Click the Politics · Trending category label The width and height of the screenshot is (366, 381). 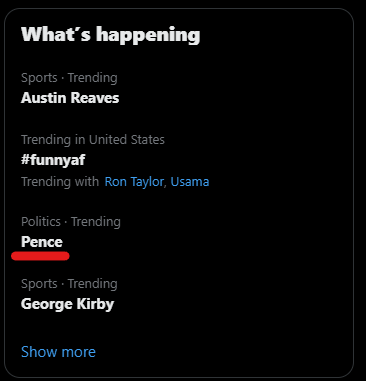click(x=71, y=222)
